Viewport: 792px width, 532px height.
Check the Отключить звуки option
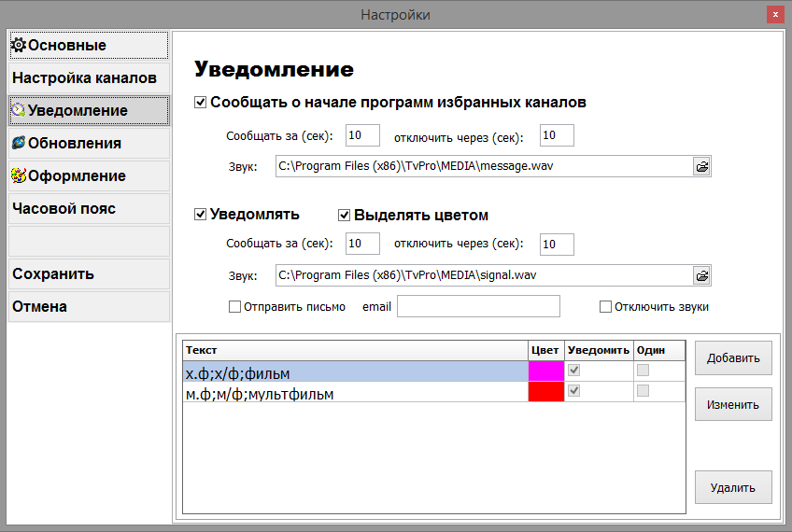coord(605,306)
